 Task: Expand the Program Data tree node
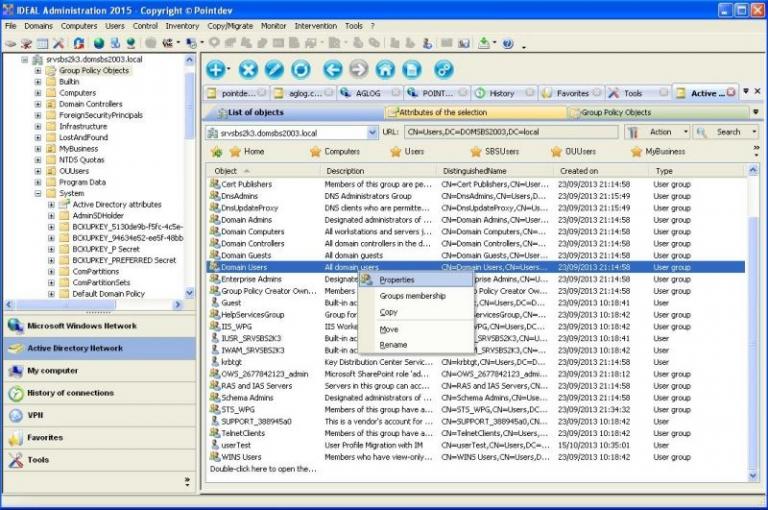[x=38, y=182]
